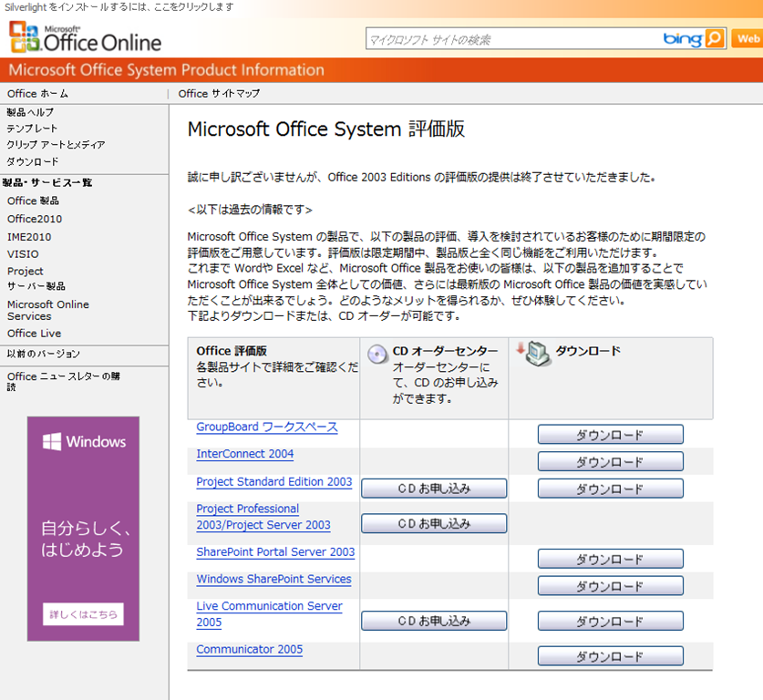Open Project Professional 2003/Project Server 2003 link
This screenshot has height=700, width=763.
pos(263,517)
